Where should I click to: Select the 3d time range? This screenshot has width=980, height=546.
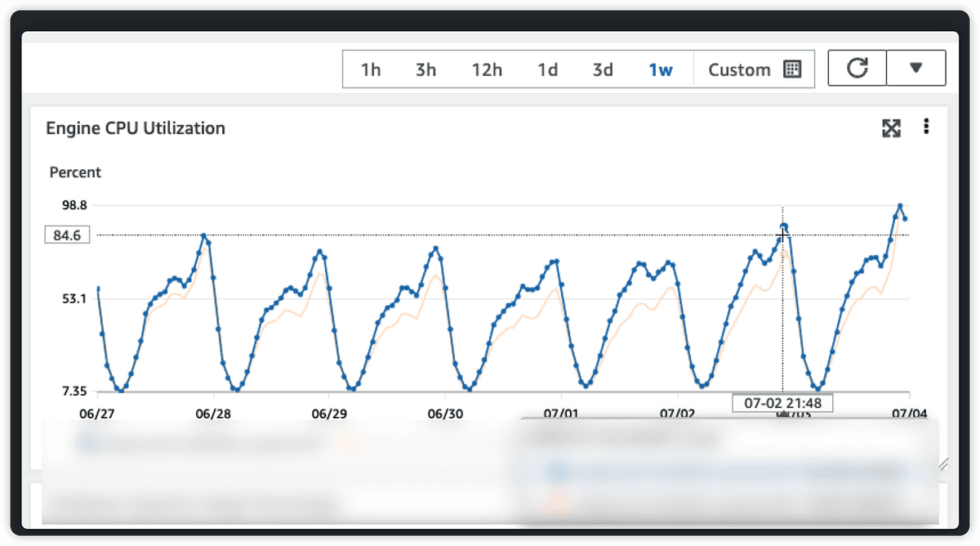(x=603, y=69)
